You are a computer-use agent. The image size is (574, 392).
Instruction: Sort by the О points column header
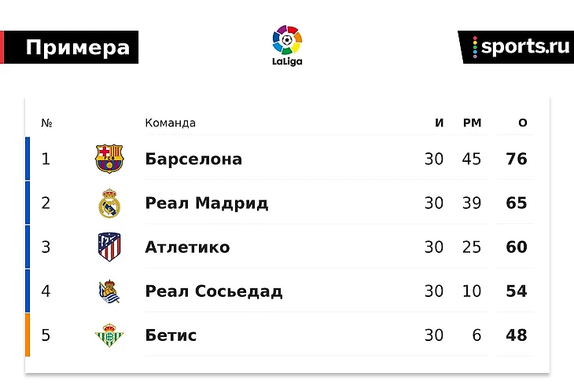click(x=523, y=123)
